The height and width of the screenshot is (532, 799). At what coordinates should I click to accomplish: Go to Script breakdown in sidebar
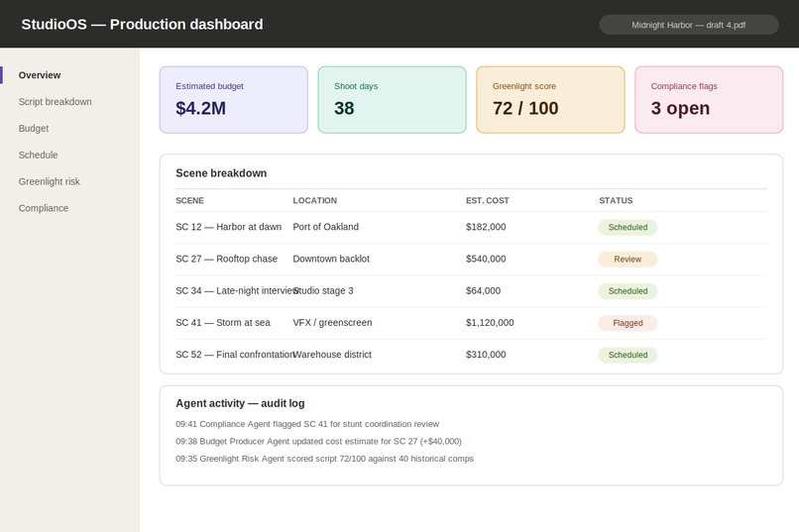tap(56, 102)
